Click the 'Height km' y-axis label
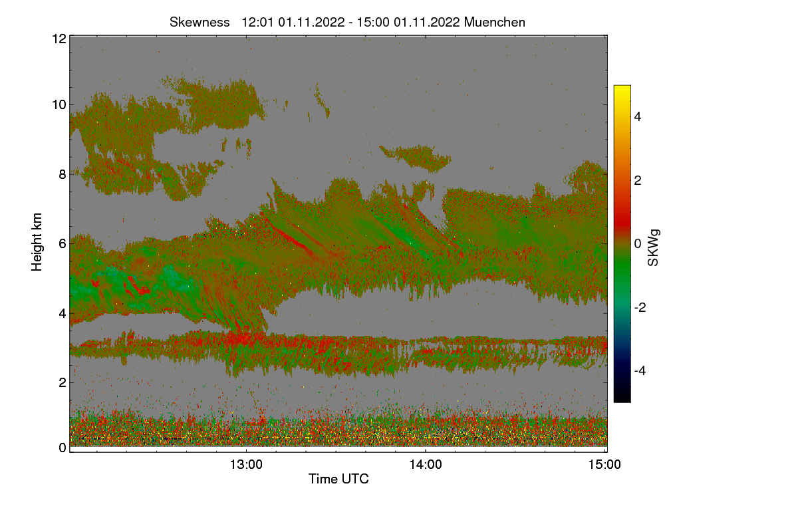 tap(37, 243)
